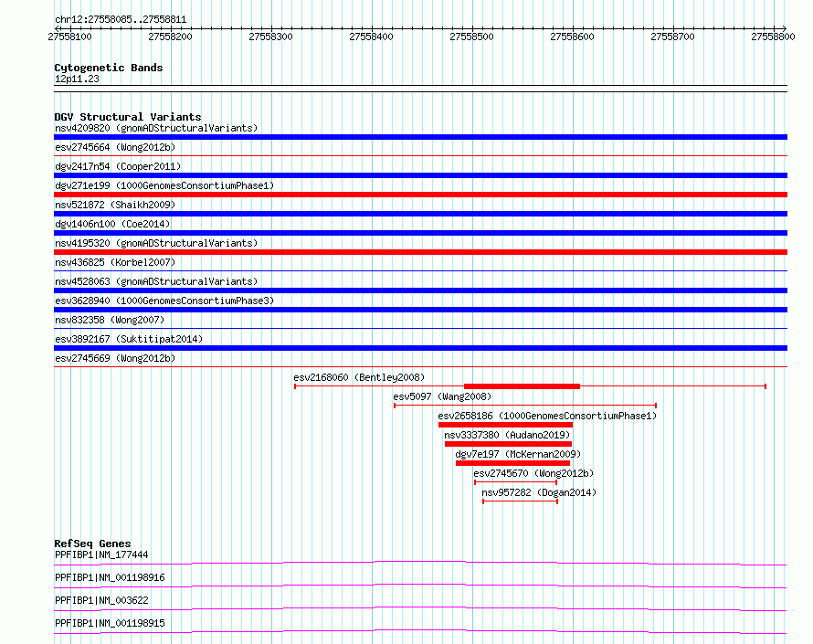Click the blue bar under esv3892167
This screenshot has width=813, height=644.
(420, 348)
